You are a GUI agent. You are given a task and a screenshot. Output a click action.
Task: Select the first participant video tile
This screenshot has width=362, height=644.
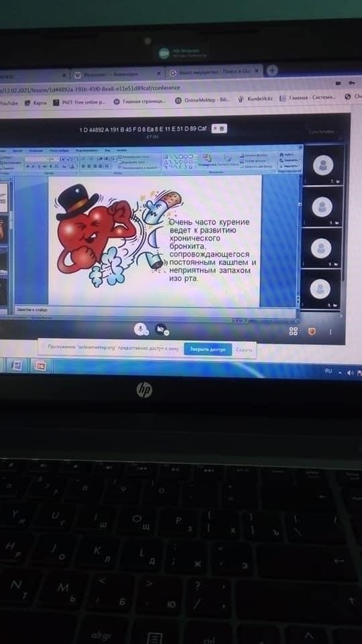tap(322, 165)
